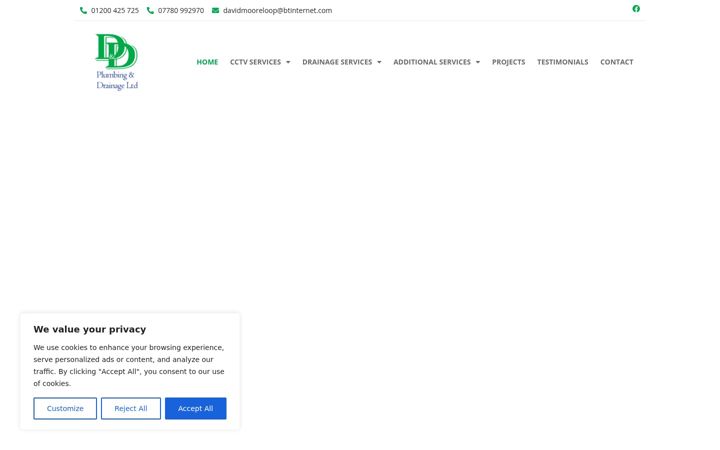
Task: Expand the CCTV Services dropdown arrow
Action: [x=288, y=62]
